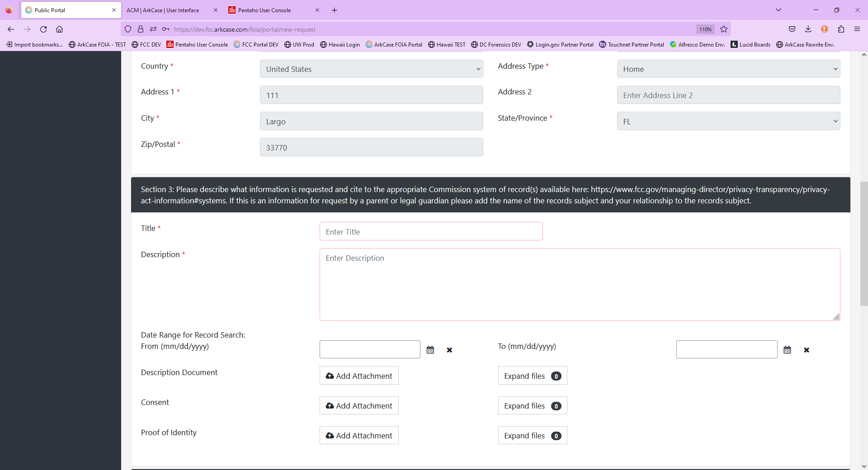Image resolution: width=868 pixels, height=470 pixels.
Task: Open the Touchnet Partner Portal bookmark
Action: 632,45
